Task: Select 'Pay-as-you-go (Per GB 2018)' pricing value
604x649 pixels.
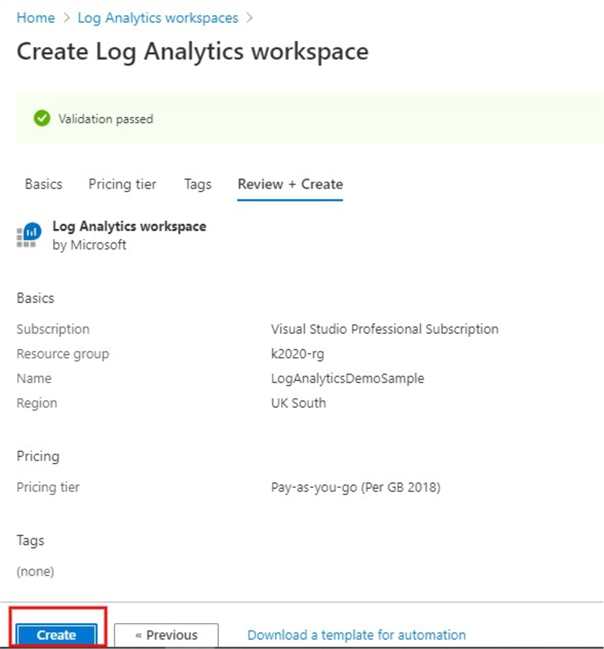Action: (x=356, y=487)
